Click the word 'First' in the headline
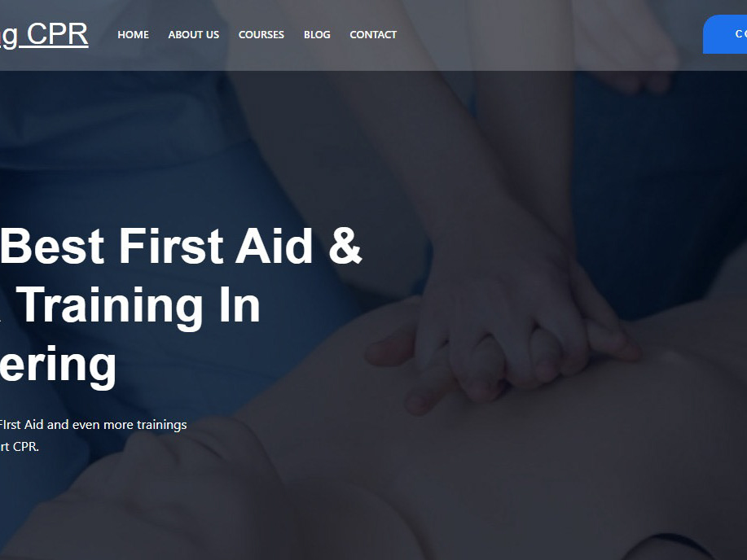 point(170,246)
